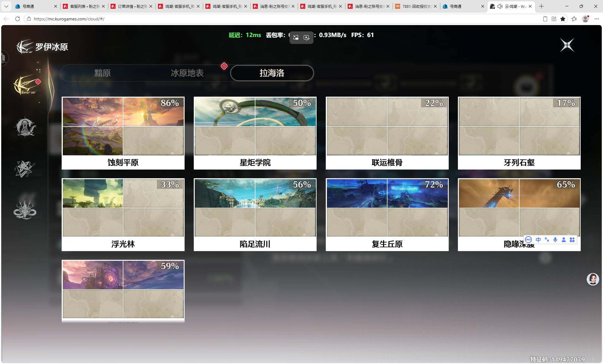Refresh the browser page

click(x=18, y=19)
